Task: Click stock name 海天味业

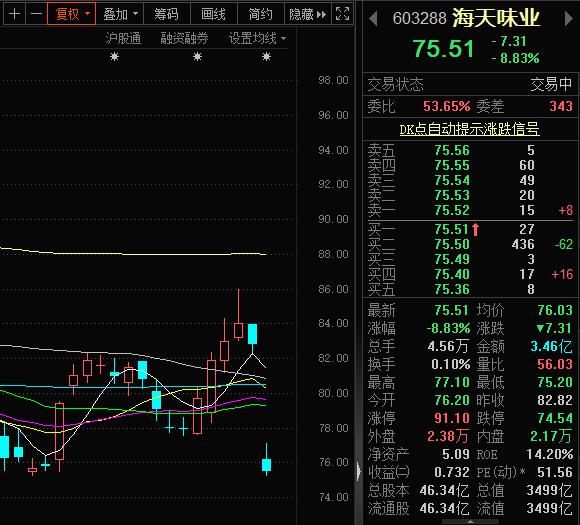Action: point(496,18)
